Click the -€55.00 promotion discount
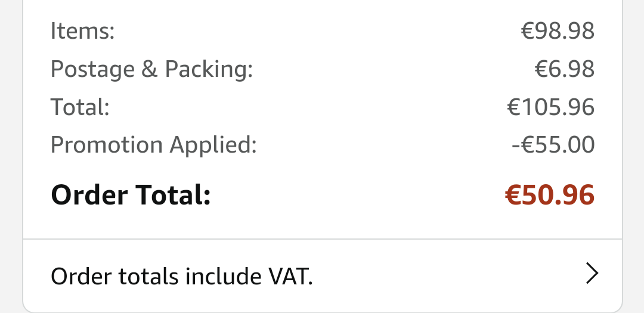This screenshot has height=313, width=644. pyautogui.click(x=553, y=145)
